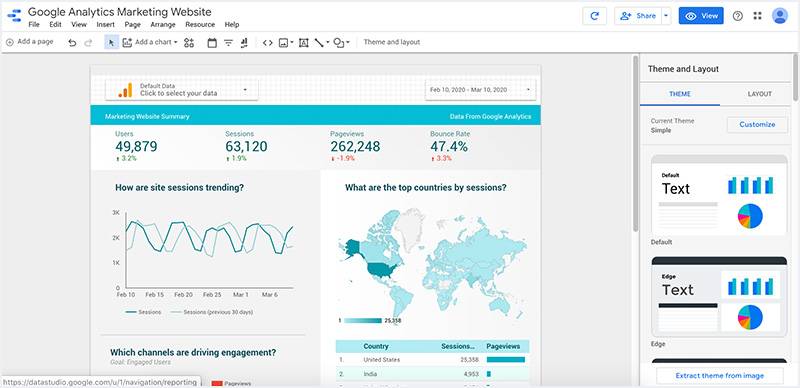
Task: Expand the date range Feb 10 – Mar 10 selector
Action: [x=481, y=90]
